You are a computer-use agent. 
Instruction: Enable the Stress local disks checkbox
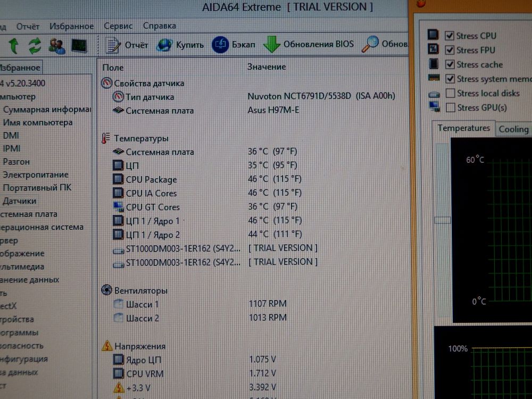[450, 93]
